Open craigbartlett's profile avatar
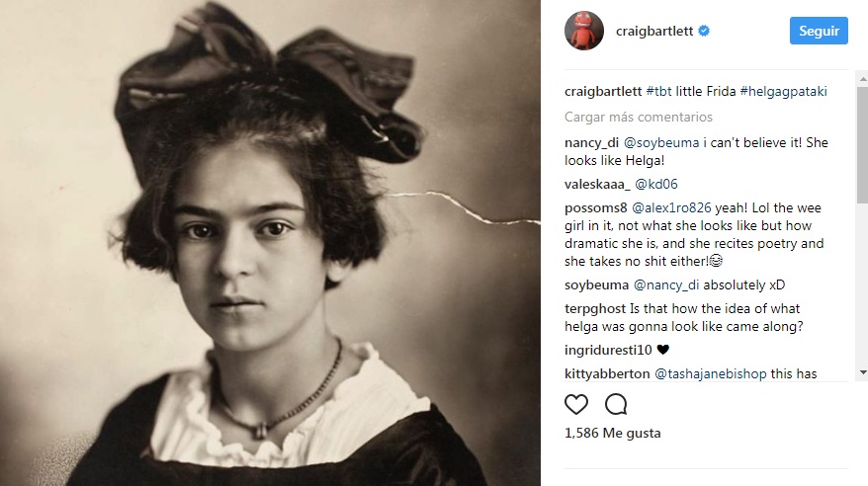The image size is (868, 486). tap(584, 31)
